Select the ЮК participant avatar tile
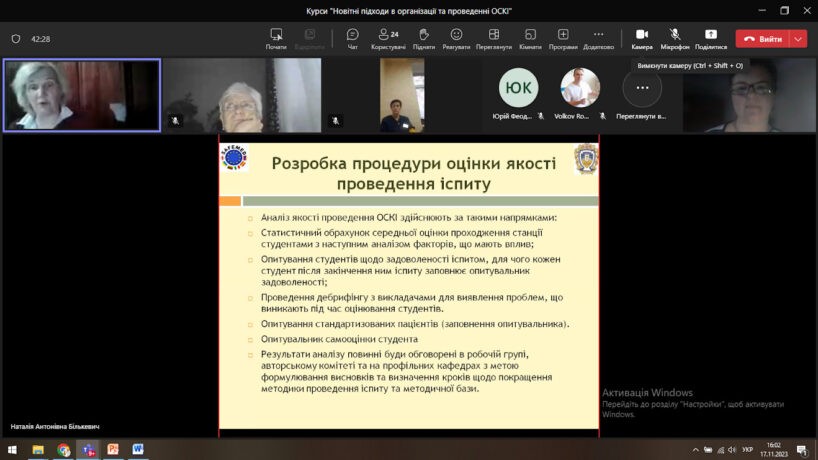The width and height of the screenshot is (818, 460). [x=518, y=88]
